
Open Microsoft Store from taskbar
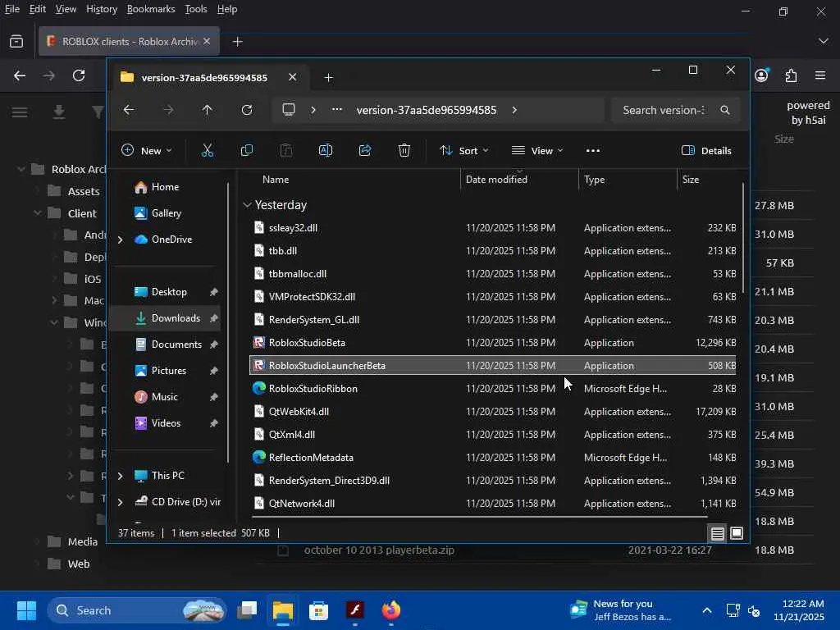[319, 610]
